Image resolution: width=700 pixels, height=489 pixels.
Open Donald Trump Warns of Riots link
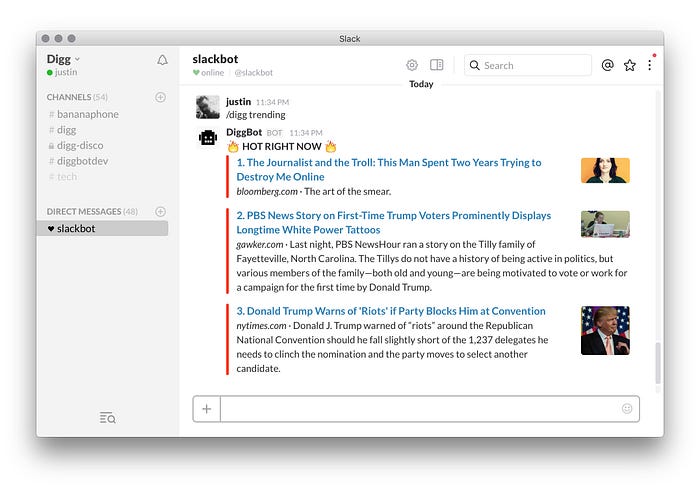tap(391, 311)
